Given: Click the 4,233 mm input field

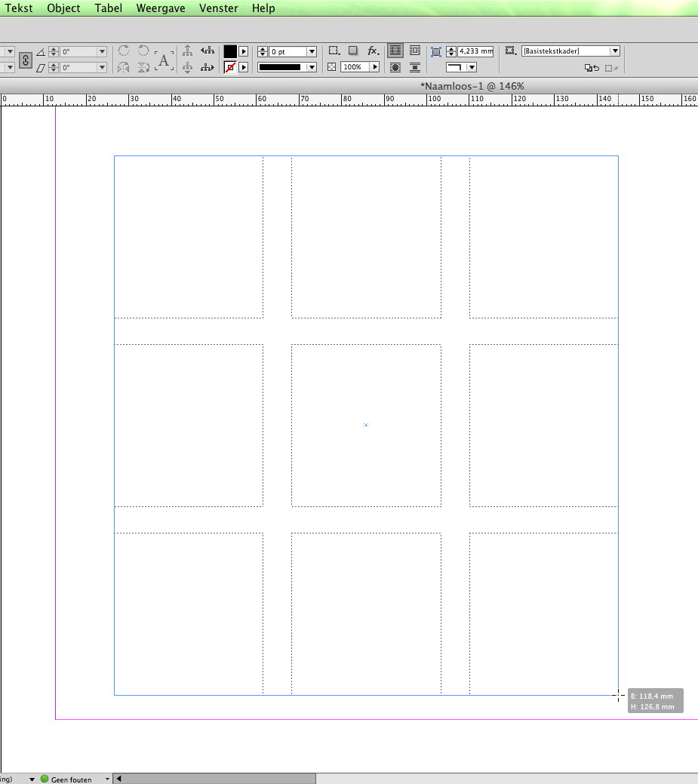Looking at the screenshot, I should [x=475, y=51].
